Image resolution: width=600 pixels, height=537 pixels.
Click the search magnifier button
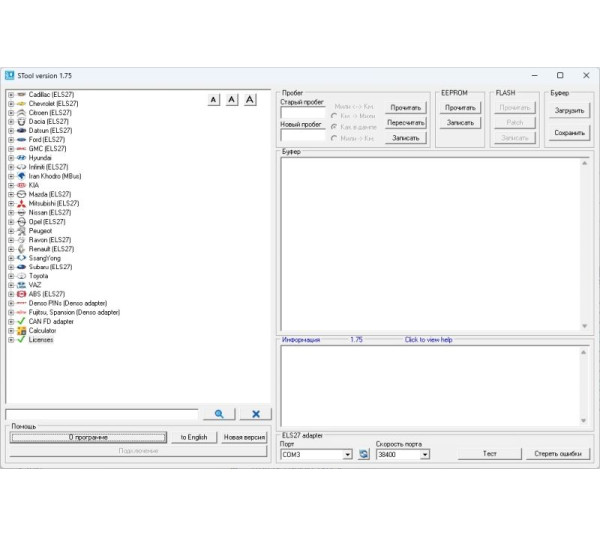pyautogui.click(x=218, y=414)
